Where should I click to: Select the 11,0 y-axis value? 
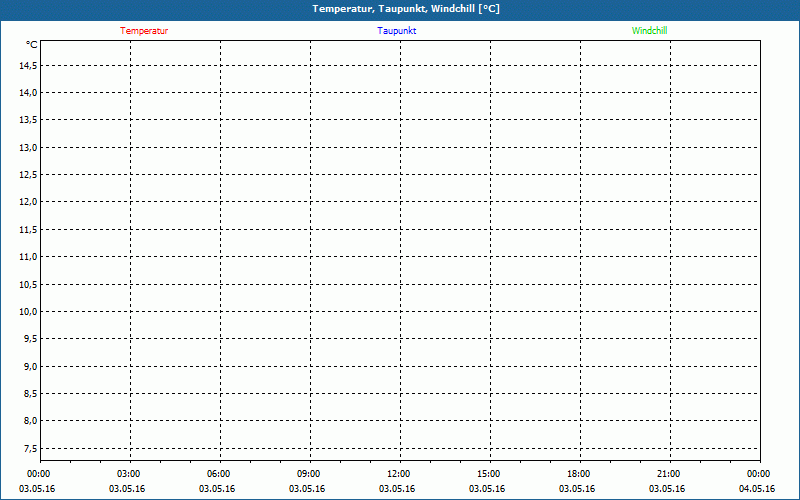28,257
